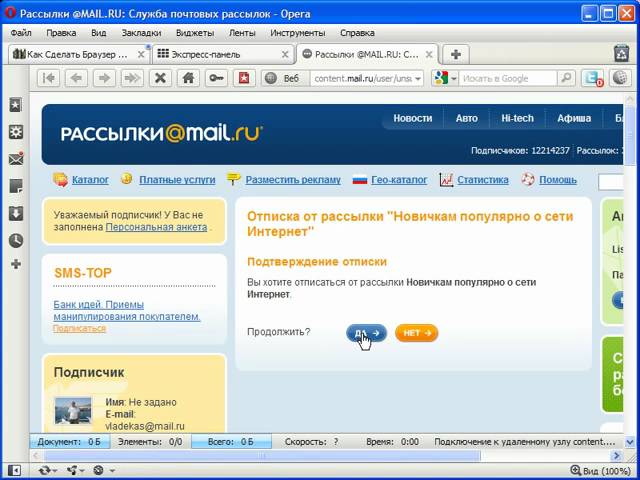This screenshot has width=640, height=480.
Task: Toggle the panel sidebar at bottom-left corner
Action: click(x=12, y=470)
